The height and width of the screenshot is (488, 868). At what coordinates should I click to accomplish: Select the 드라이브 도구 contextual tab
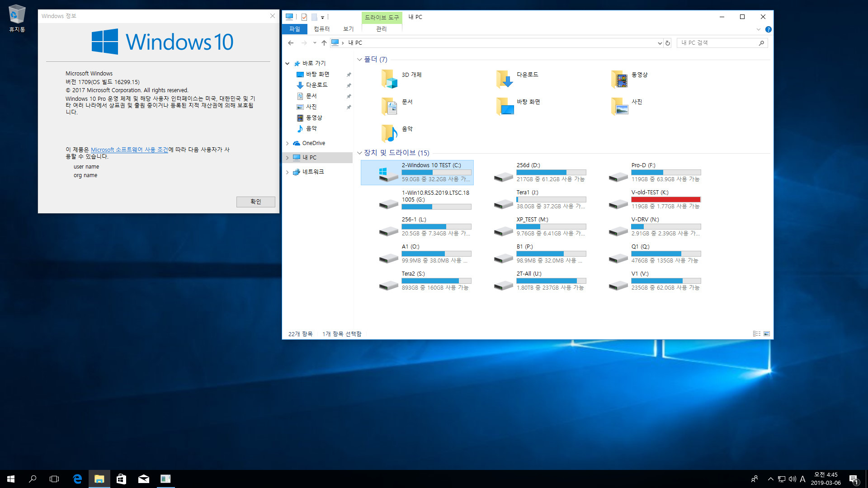[x=382, y=17]
